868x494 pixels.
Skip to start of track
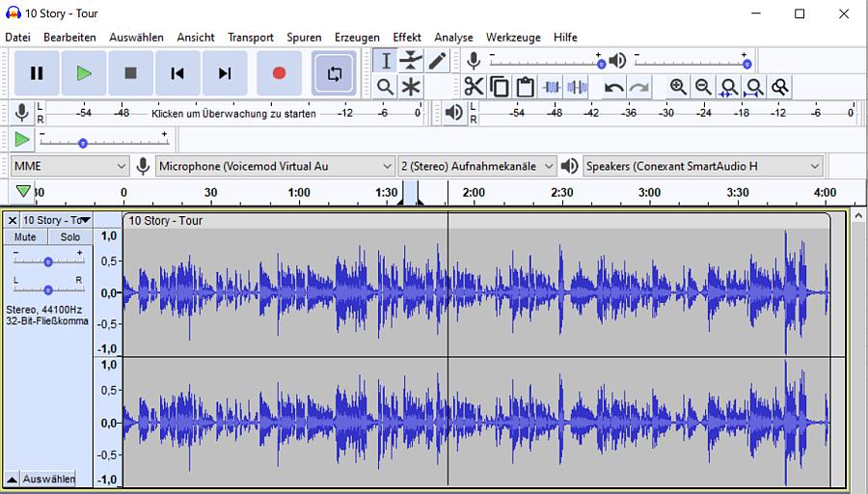pyautogui.click(x=177, y=73)
